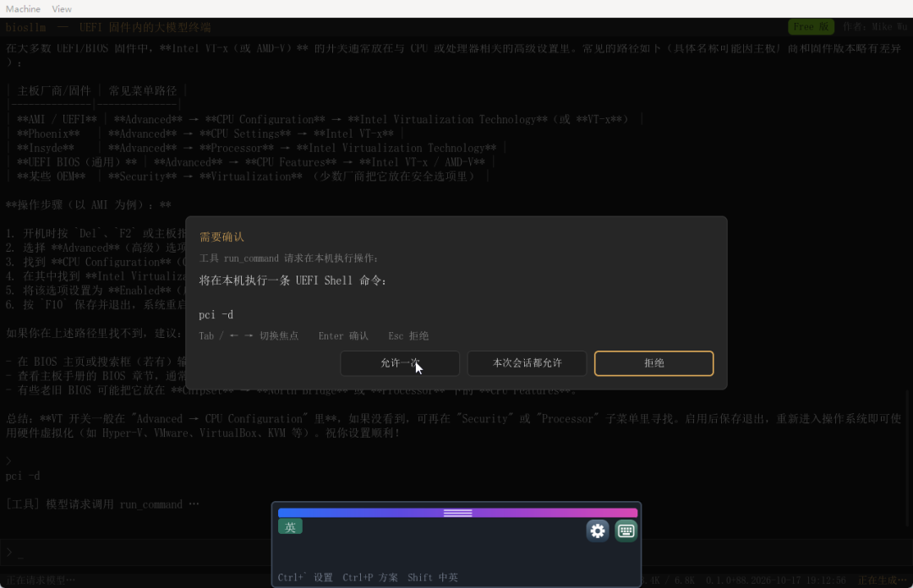Toggle the 英 input language indicator
913x588 pixels.
(x=290, y=527)
